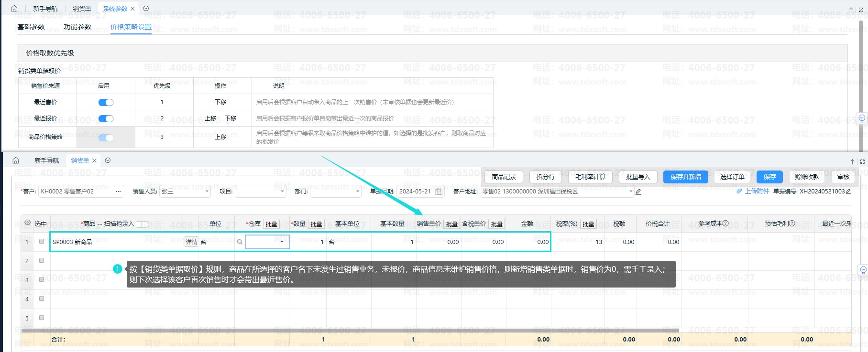Viewport: 868px width, 352px height.
Task: Open the 仓库 dropdown in row 1
Action: [x=282, y=242]
